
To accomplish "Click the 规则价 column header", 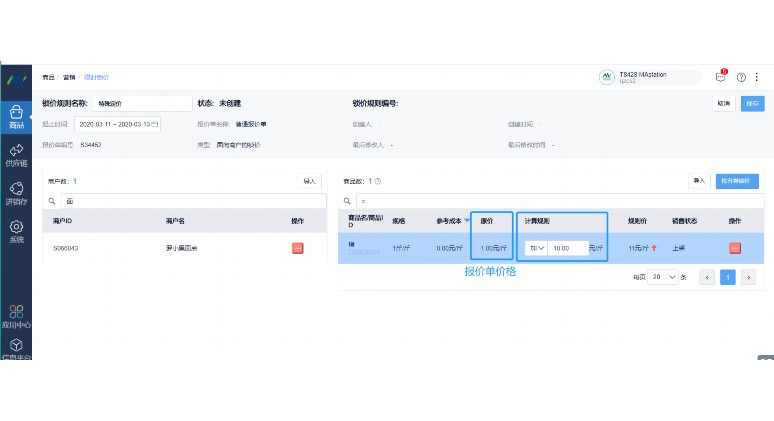I will click(x=637, y=221).
